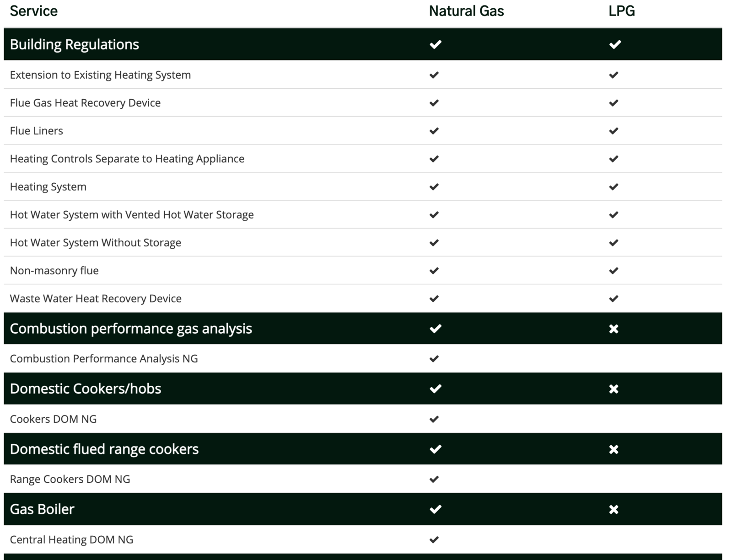Click the Natural Gas checkmark for Flue Liners
Viewport: 732px width, 560px height.
point(434,131)
